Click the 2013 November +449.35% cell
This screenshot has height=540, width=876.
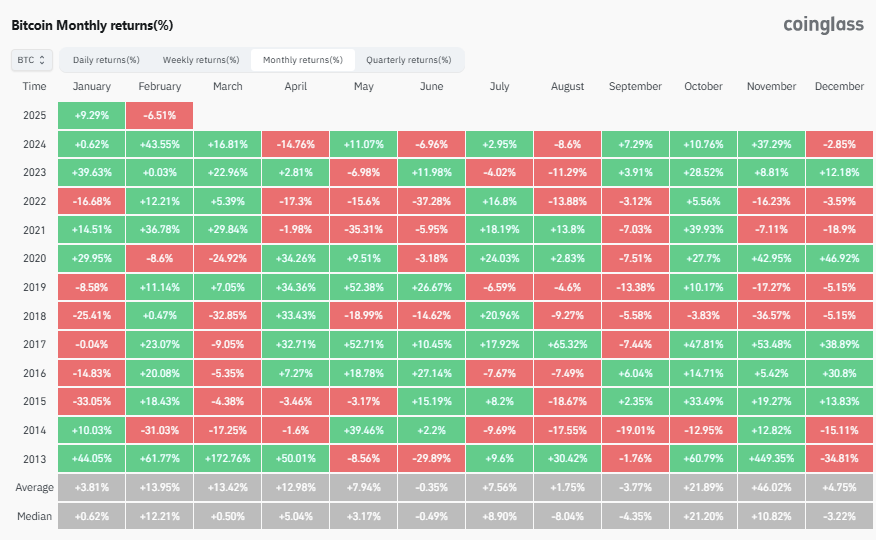(771, 458)
